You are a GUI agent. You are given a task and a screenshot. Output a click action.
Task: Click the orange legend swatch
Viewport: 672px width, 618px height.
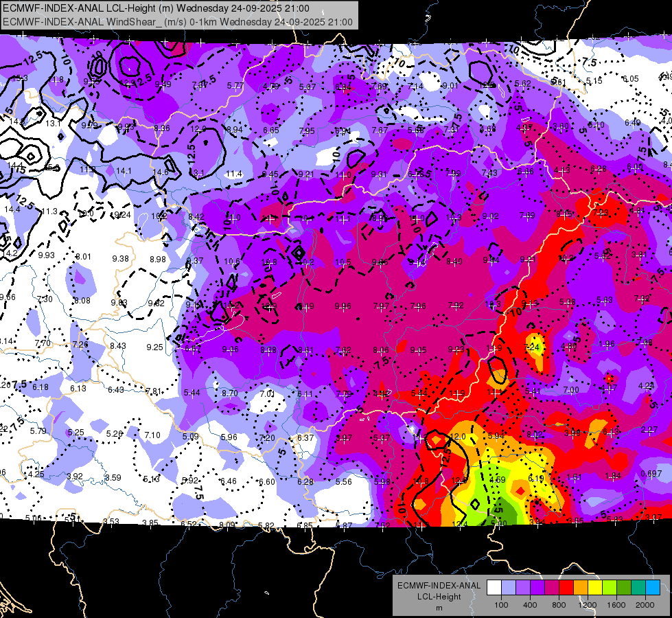[x=581, y=588]
